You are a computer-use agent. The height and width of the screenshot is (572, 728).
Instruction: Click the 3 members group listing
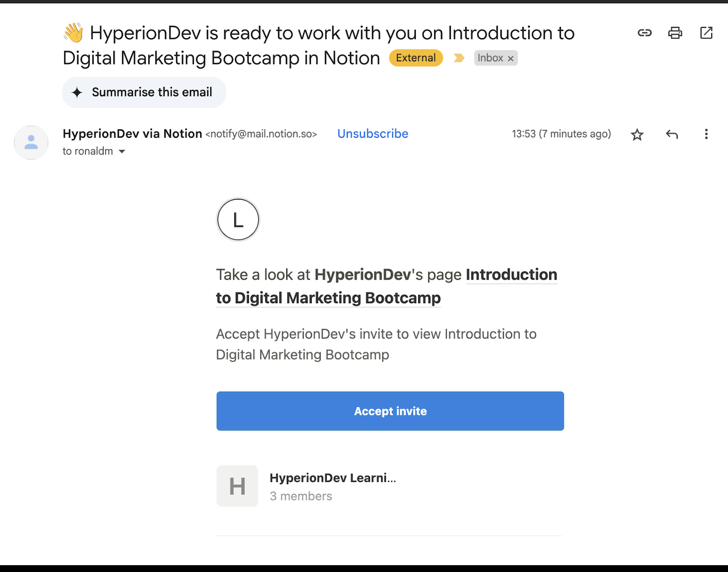pyautogui.click(x=301, y=496)
